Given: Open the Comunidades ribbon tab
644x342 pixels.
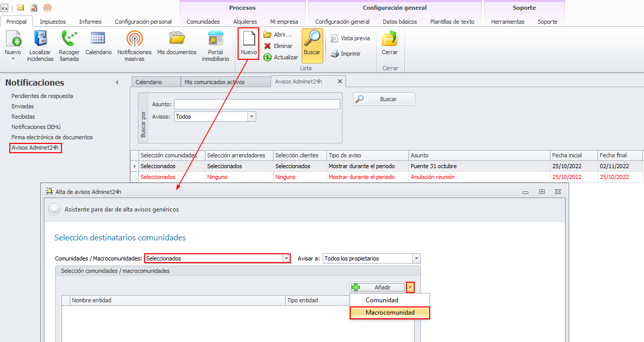Looking at the screenshot, I should (203, 22).
